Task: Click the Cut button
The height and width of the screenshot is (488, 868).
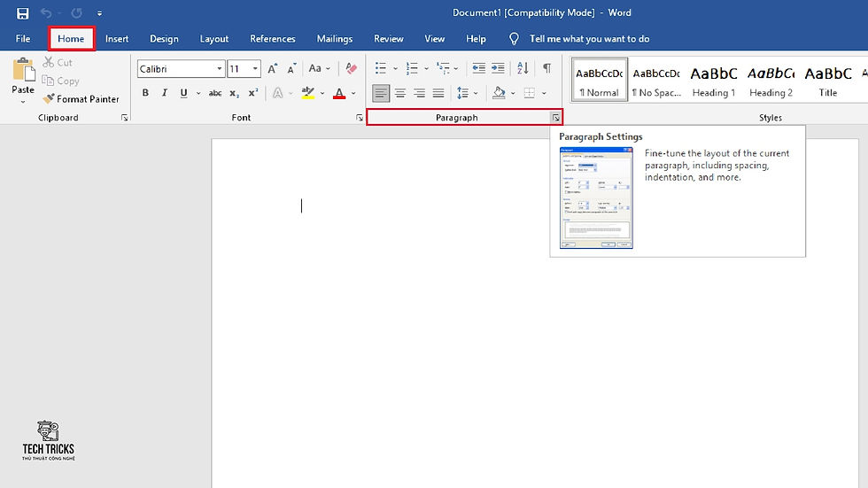Action: (58, 63)
